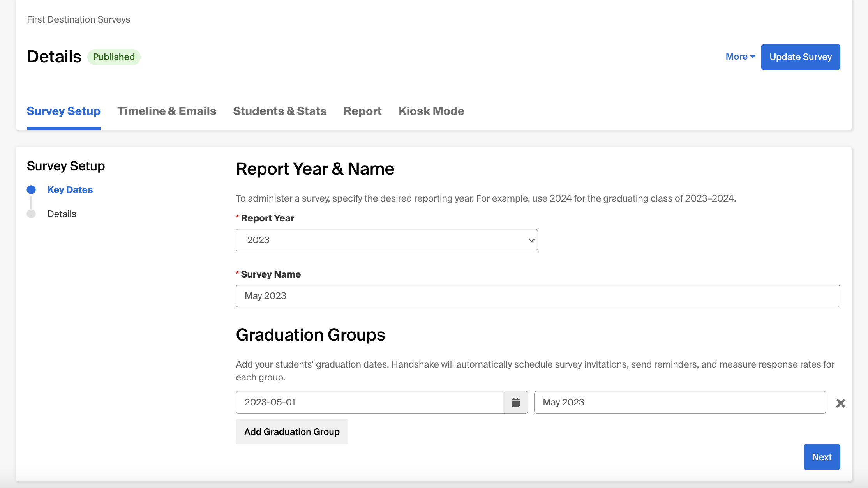Open the Report Year dropdown

[x=386, y=240]
